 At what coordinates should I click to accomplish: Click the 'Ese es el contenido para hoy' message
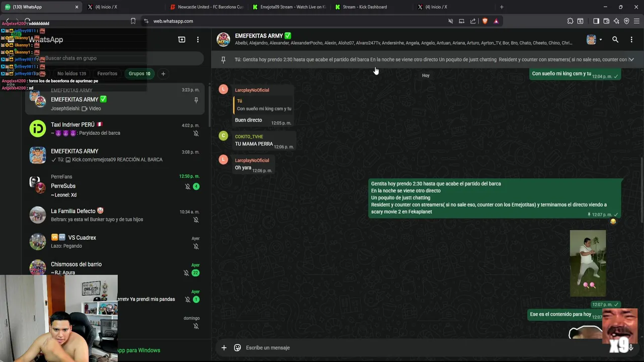pos(560,314)
